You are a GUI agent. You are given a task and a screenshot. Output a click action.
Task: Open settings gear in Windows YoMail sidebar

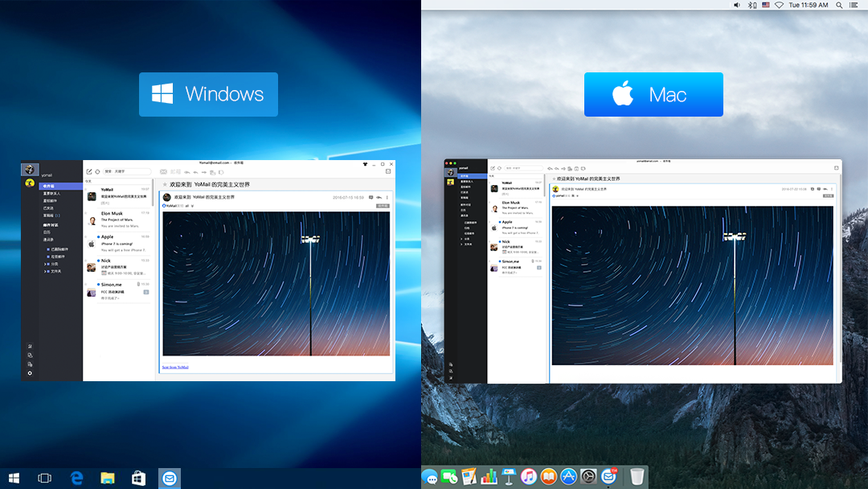[x=30, y=373]
